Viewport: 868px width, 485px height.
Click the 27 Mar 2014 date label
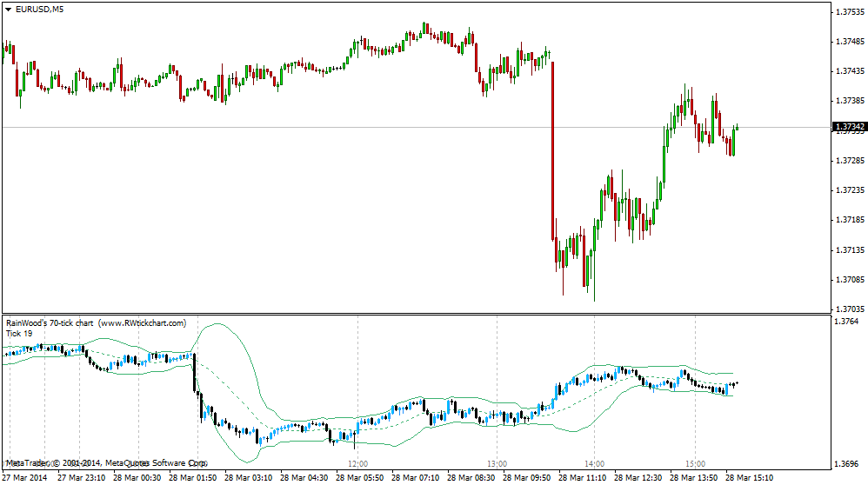(x=24, y=478)
